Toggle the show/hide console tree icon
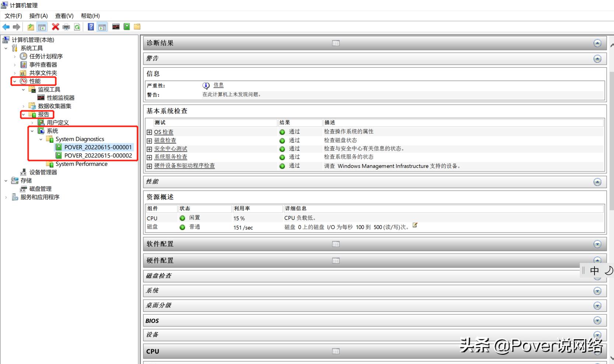614x364 pixels. tap(42, 26)
